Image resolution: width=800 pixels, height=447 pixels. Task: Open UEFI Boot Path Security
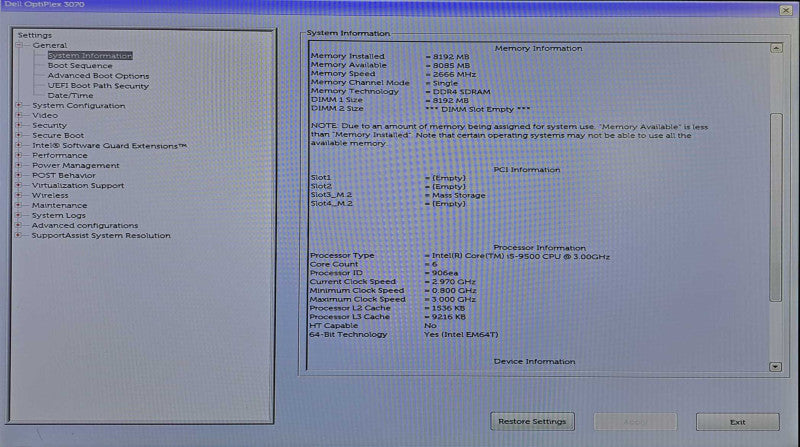(98, 86)
